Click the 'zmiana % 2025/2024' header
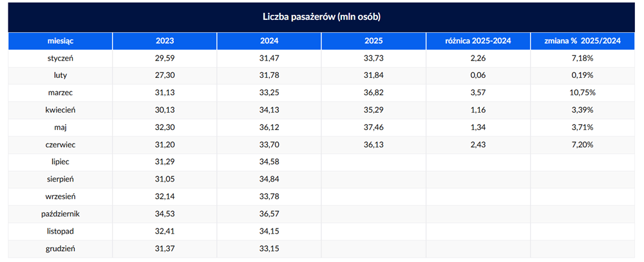Image resolution: width=644 pixels, height=262 pixels. (582, 41)
